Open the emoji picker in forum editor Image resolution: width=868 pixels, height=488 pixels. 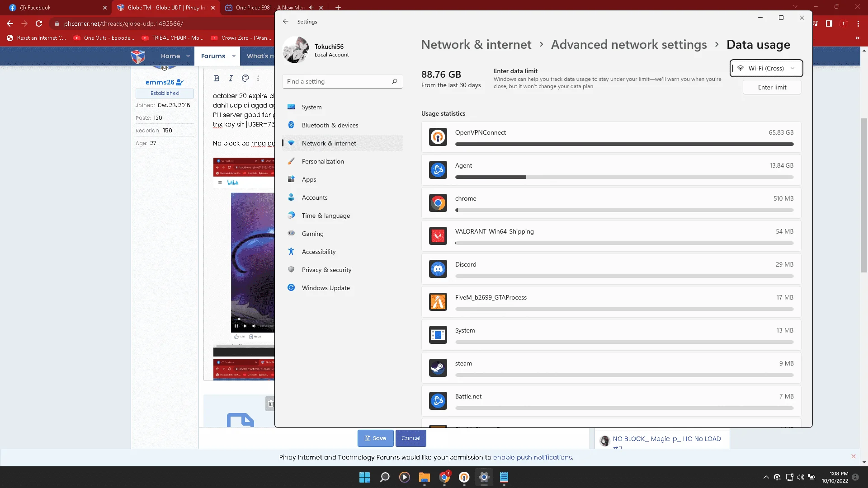245,78
